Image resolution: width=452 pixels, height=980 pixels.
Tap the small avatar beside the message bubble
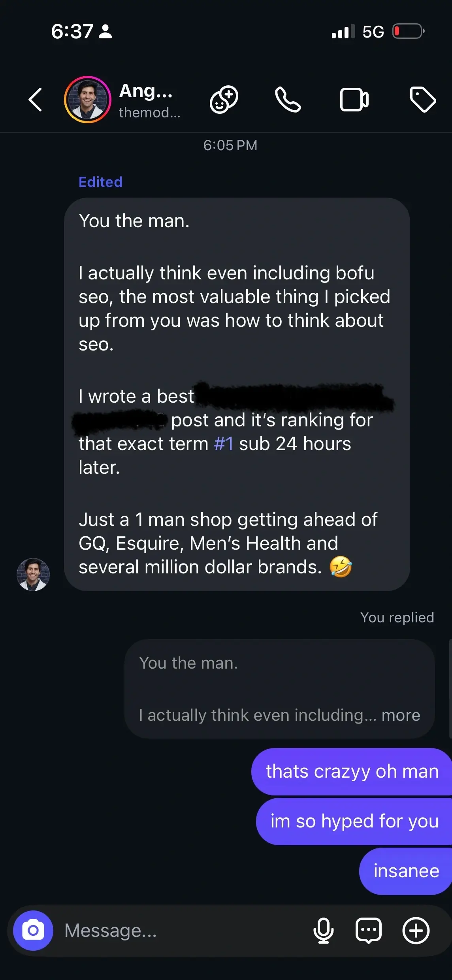34,574
